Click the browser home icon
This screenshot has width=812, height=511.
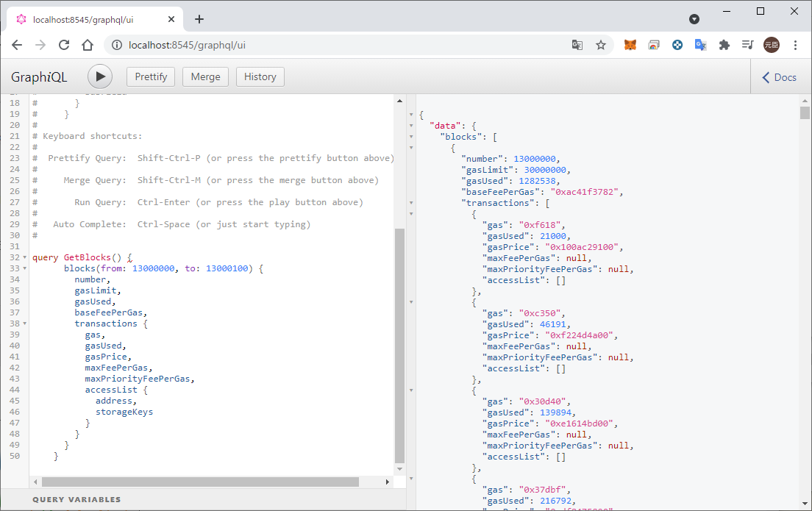88,45
